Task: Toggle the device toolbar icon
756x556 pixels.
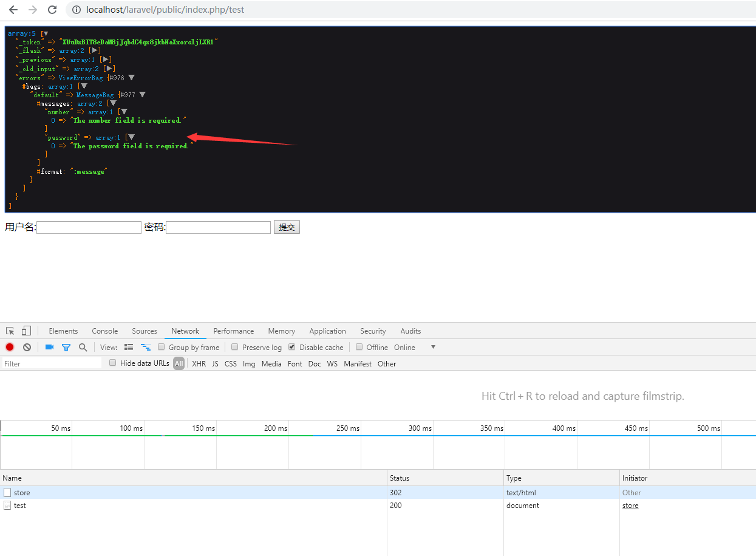Action: pos(26,331)
